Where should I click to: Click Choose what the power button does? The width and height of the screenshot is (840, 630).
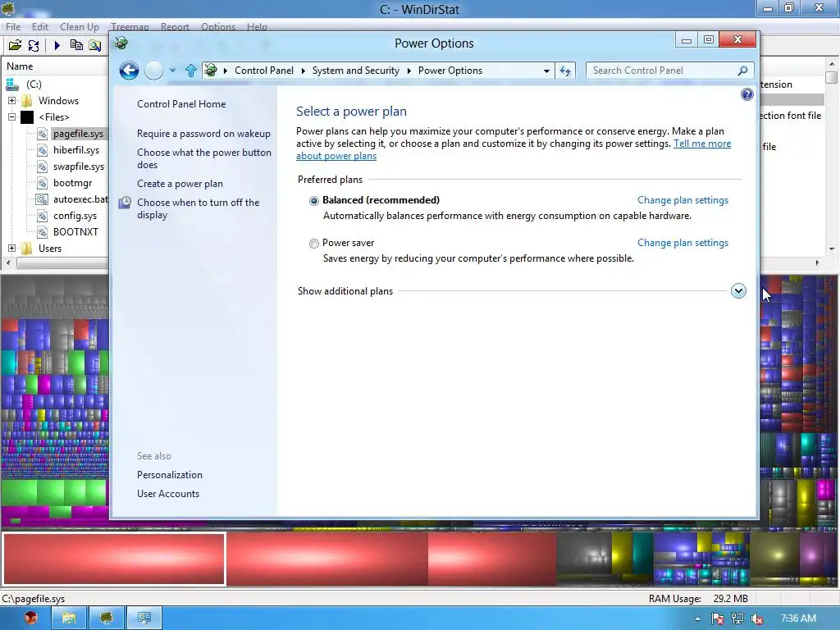[204, 158]
